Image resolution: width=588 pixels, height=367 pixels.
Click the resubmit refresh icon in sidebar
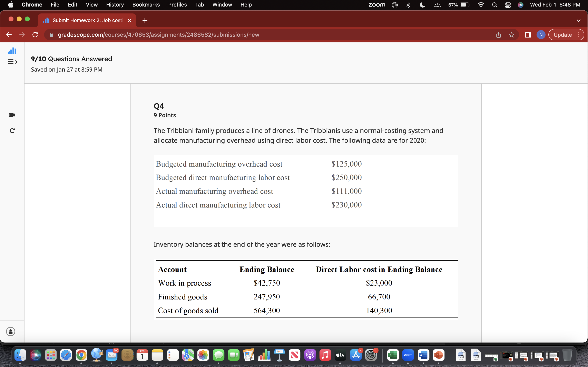pos(12,130)
